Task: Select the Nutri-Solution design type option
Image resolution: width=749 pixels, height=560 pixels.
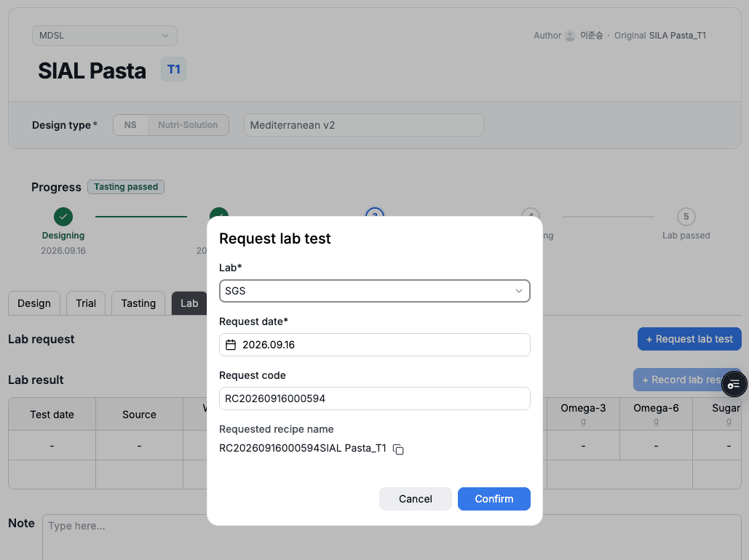Action: (189, 125)
